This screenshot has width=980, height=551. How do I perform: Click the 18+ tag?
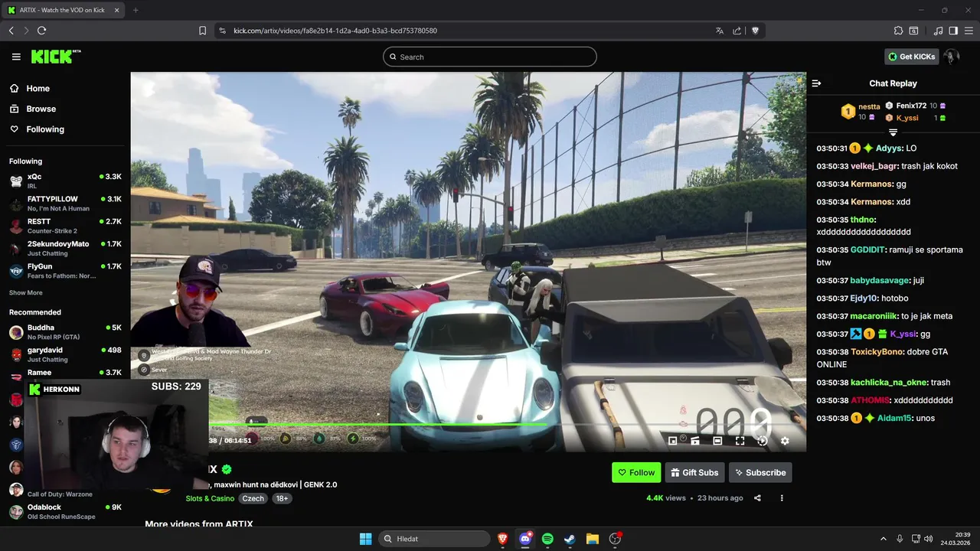click(x=282, y=498)
